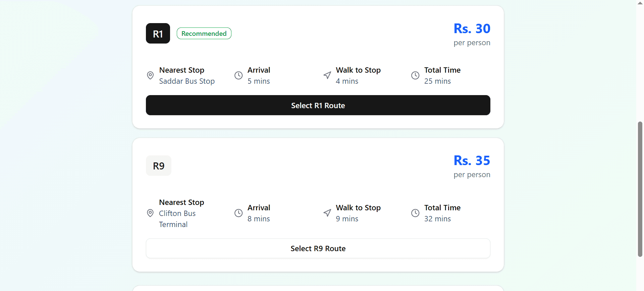The width and height of the screenshot is (644, 291).
Task: Click the scrollbar up arrow
Action: click(x=640, y=3)
